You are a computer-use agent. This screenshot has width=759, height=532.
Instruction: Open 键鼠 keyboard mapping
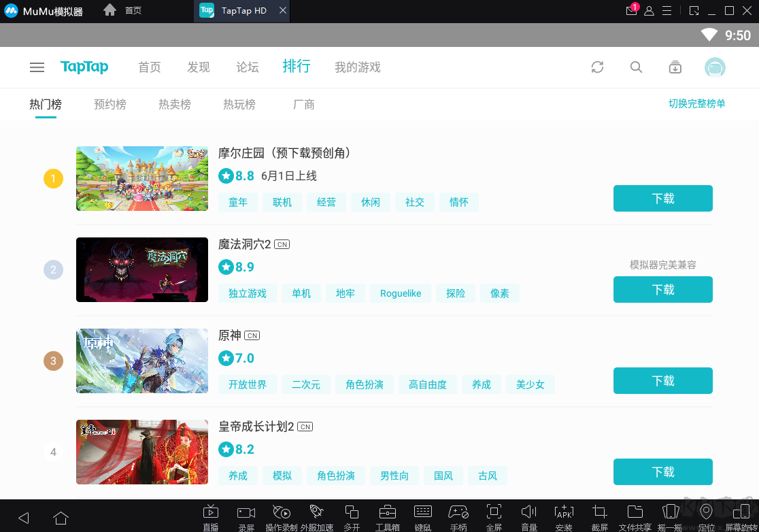pos(422,517)
